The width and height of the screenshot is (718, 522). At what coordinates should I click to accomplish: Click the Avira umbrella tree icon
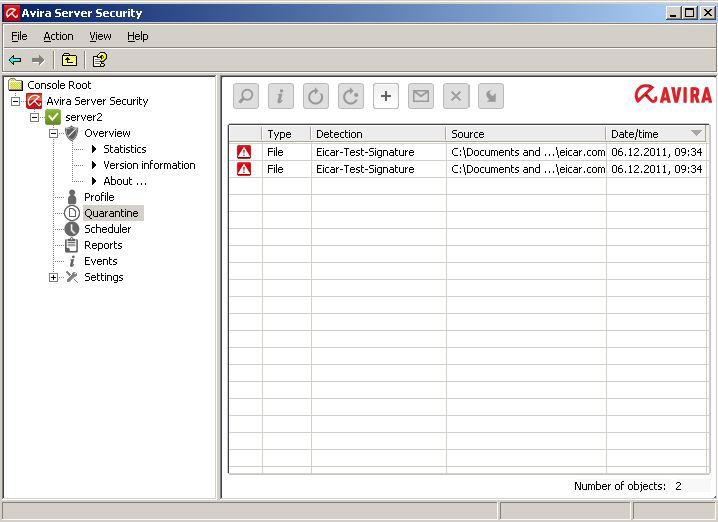tap(34, 101)
